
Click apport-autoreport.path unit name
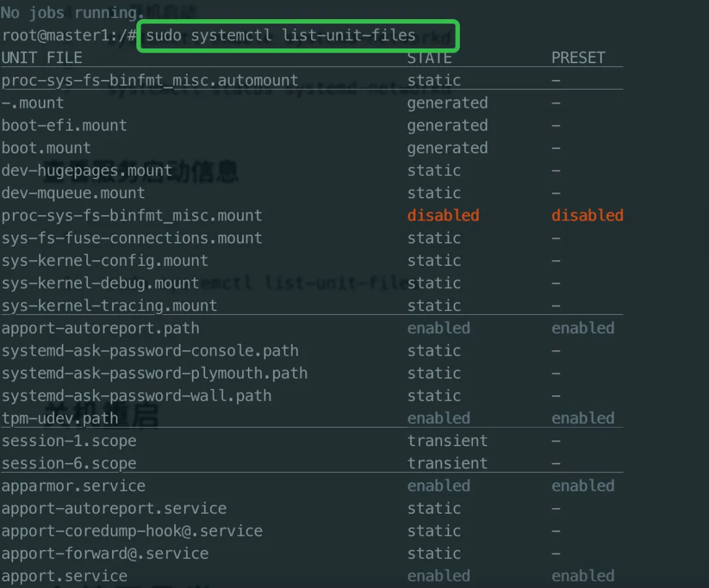coord(100,328)
